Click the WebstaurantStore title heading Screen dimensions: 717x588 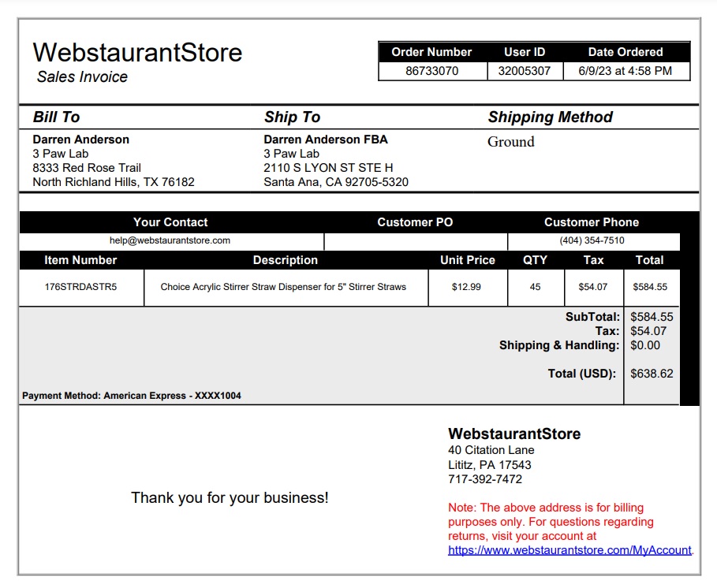pos(137,52)
